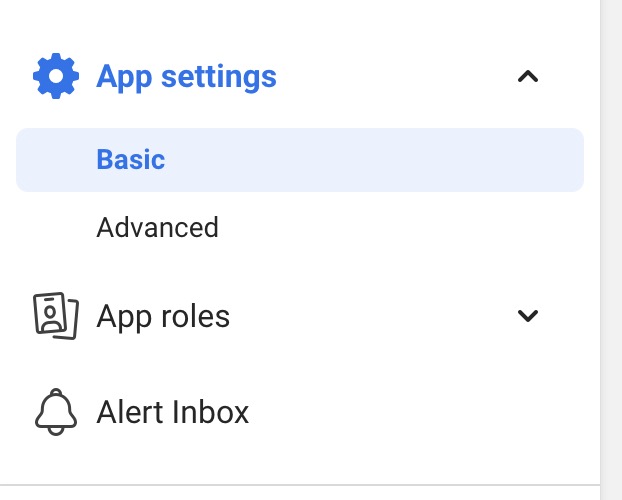Screen dimensions: 622x500
Task: Collapse the App settings section chevron
Action: (528, 77)
